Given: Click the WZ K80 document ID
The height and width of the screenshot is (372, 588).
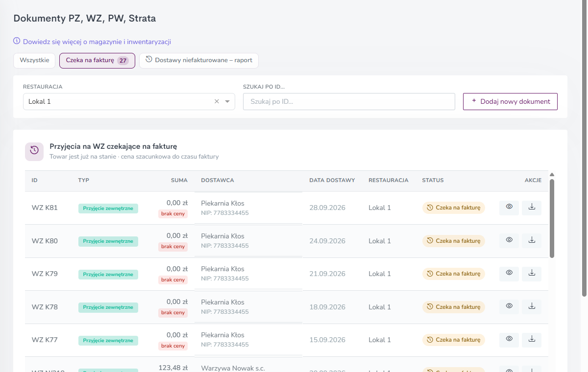Looking at the screenshot, I should pyautogui.click(x=45, y=241).
